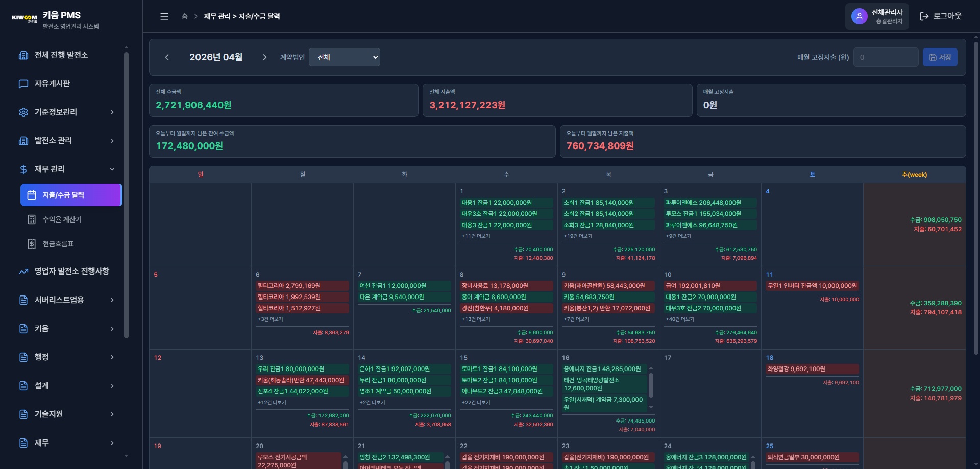Open the 영조1 계약금 50,000,000원 entry
This screenshot has width=980, height=469.
coord(404,391)
